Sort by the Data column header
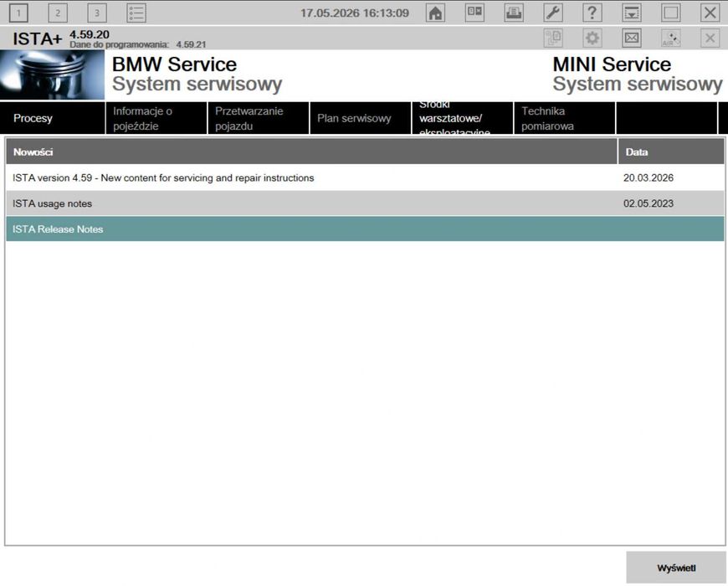 click(671, 152)
